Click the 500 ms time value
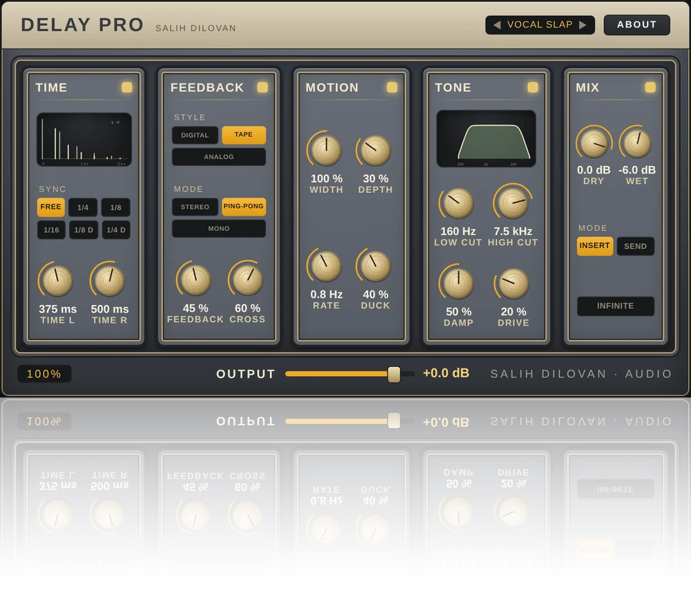The width and height of the screenshot is (691, 616). click(x=109, y=309)
